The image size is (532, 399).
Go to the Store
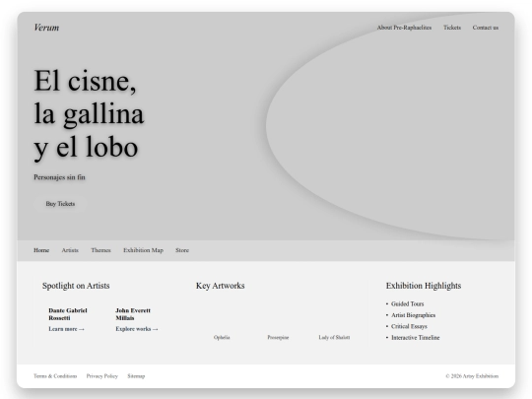[x=182, y=250]
